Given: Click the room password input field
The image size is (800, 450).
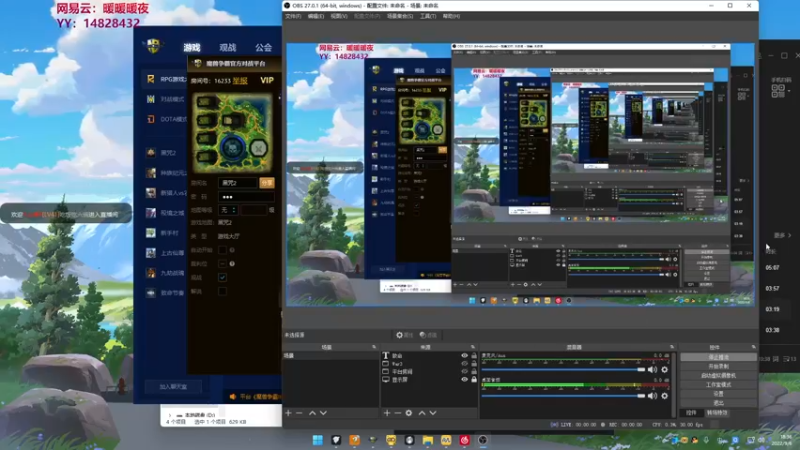Looking at the screenshot, I should click(246, 196).
